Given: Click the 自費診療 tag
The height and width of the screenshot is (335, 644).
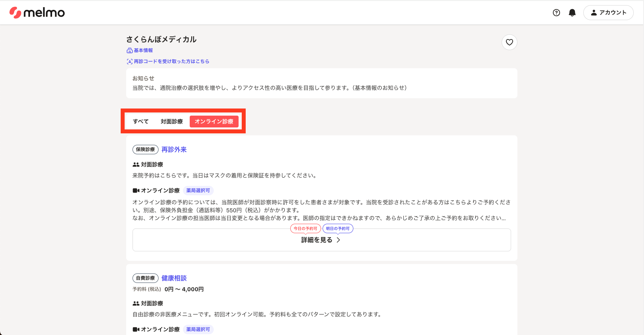Looking at the screenshot, I should coord(146,278).
